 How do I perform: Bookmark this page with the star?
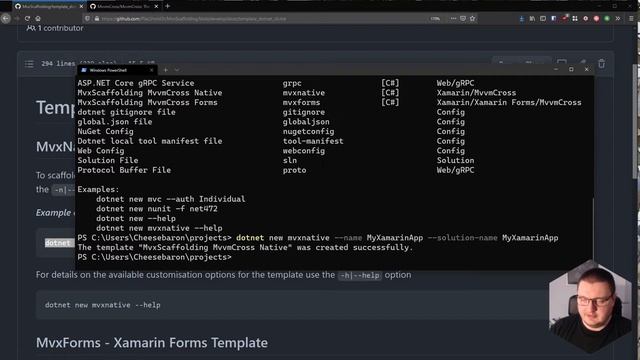[473, 18]
